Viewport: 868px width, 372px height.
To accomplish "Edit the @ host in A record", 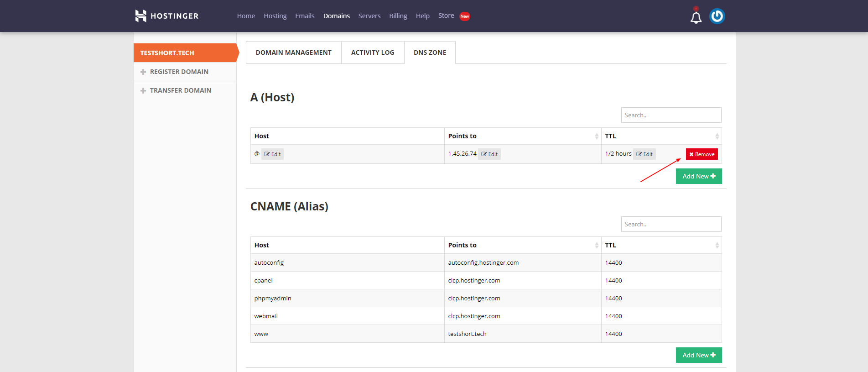I will click(273, 154).
